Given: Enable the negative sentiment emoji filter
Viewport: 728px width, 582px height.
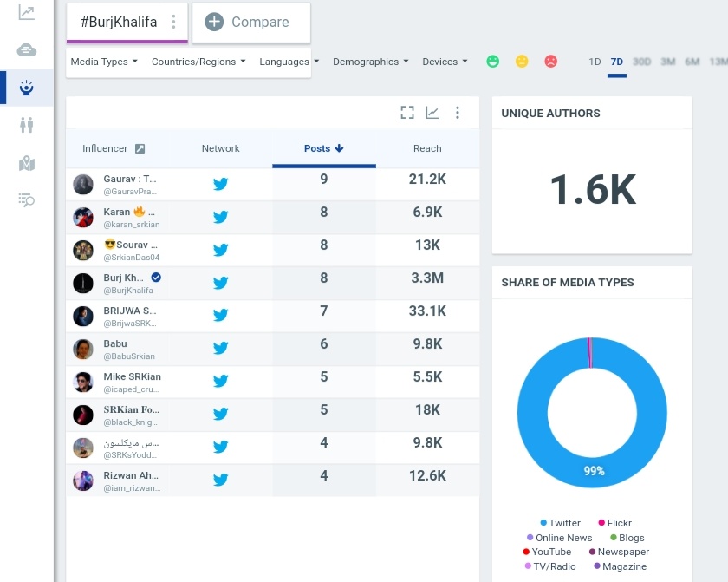Looking at the screenshot, I should tap(551, 62).
